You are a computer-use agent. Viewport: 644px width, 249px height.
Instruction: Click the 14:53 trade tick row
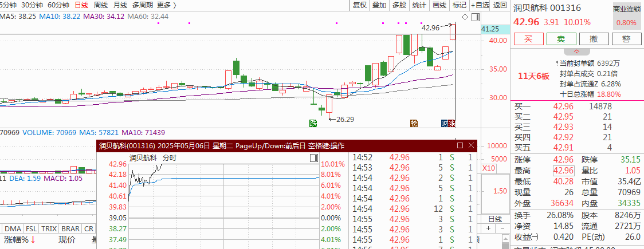pyautogui.click(x=413, y=167)
